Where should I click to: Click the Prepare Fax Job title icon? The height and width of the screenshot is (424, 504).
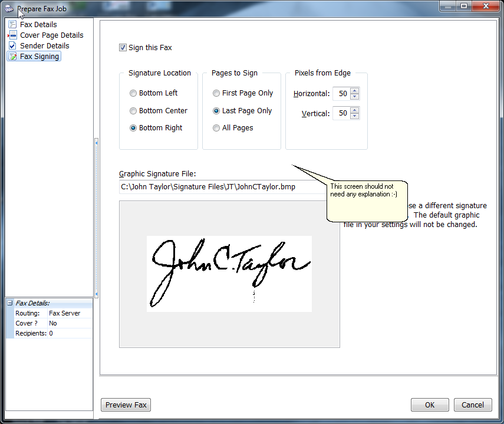pos(9,7)
